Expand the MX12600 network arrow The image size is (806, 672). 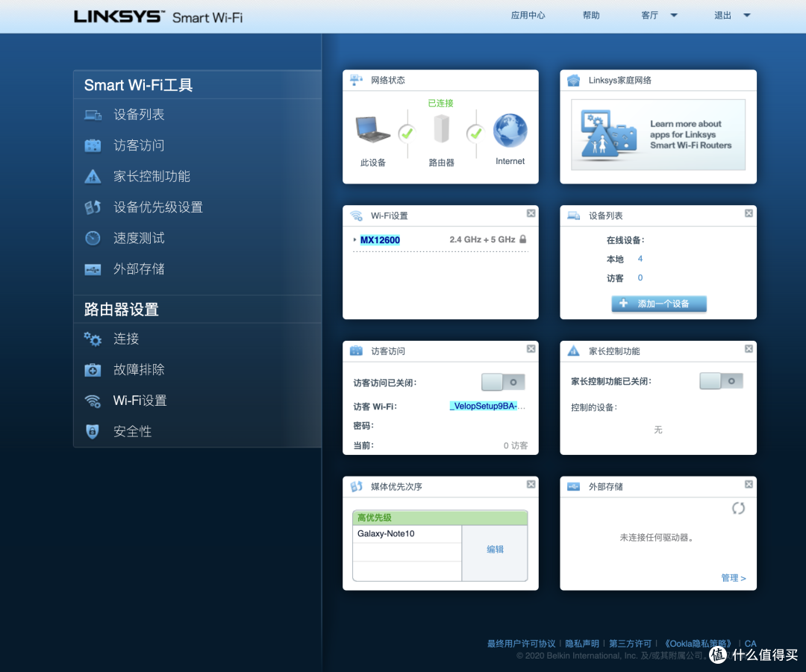pos(354,240)
